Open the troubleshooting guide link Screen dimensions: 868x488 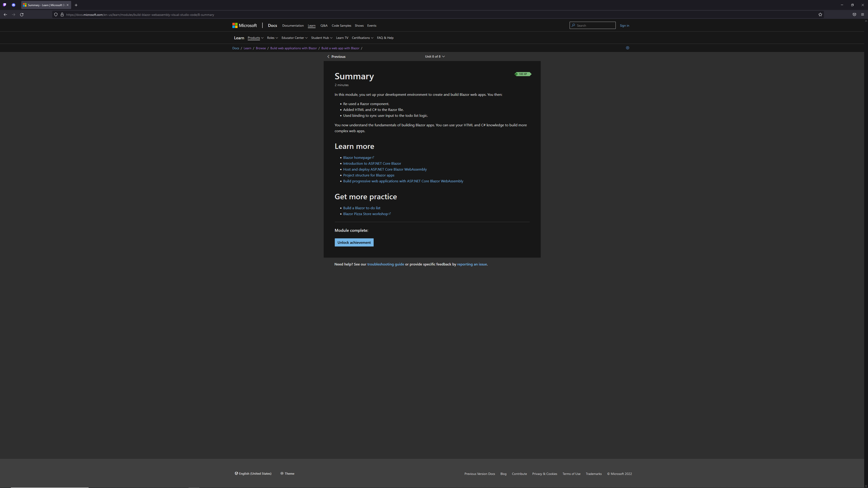tap(385, 264)
